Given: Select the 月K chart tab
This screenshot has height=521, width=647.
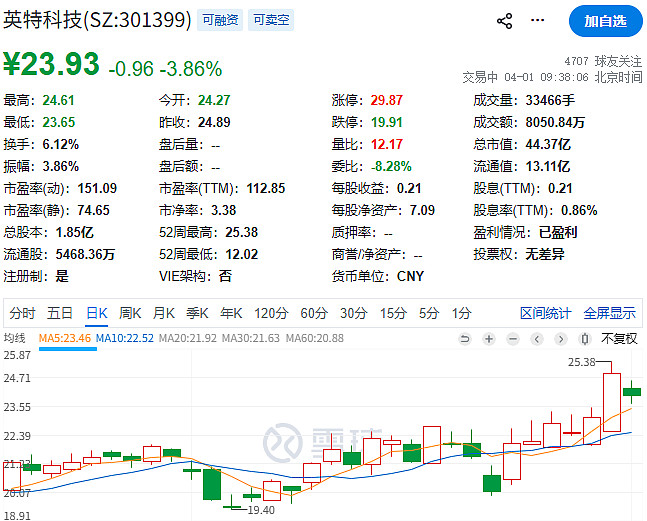Looking at the screenshot, I should [x=163, y=313].
